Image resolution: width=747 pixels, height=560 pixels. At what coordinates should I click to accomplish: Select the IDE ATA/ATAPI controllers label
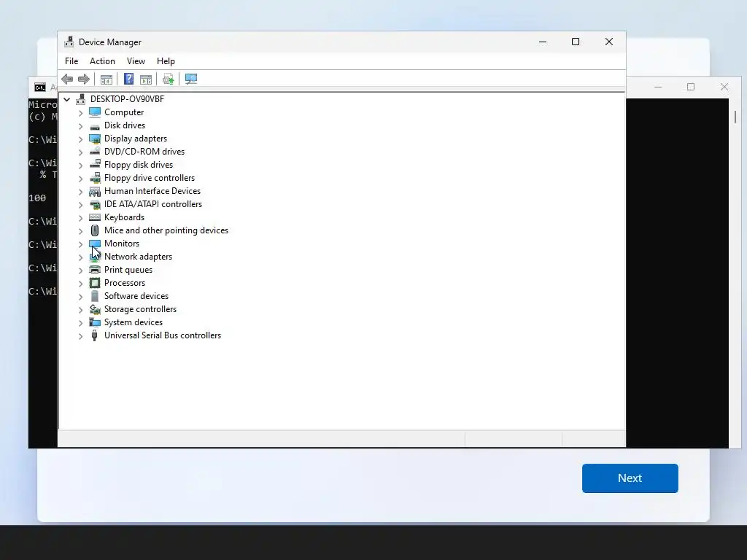[153, 204]
